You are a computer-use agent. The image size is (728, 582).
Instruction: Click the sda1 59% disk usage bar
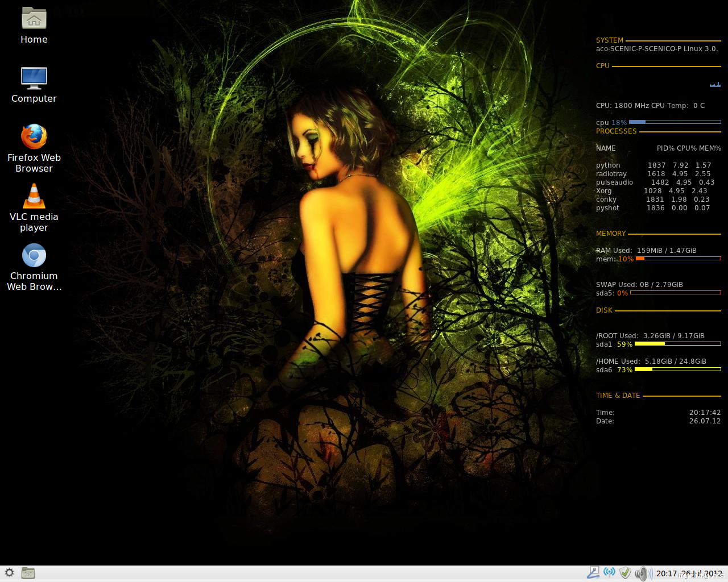(678, 344)
